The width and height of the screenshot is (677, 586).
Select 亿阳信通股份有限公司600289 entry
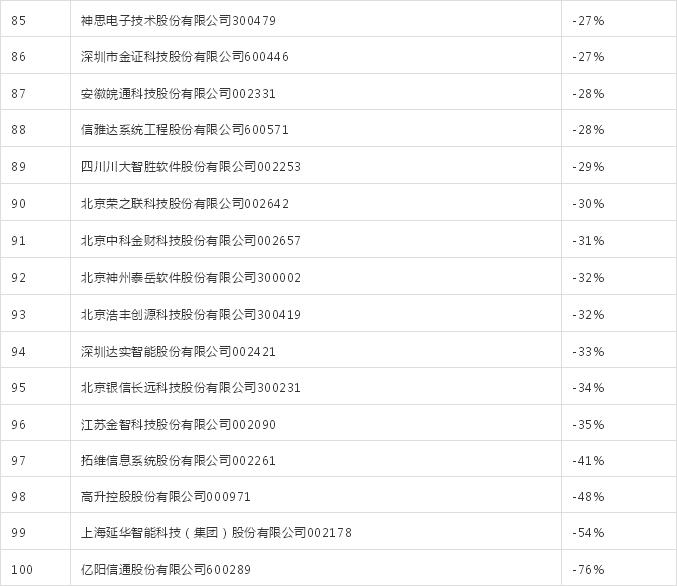coord(165,569)
